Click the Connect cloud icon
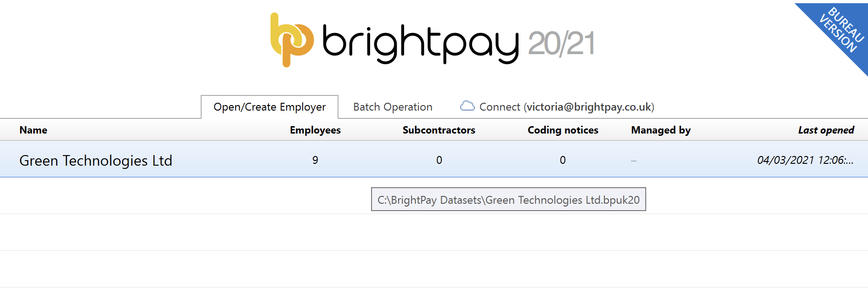Viewport: 868px width, 290px height. point(467,106)
